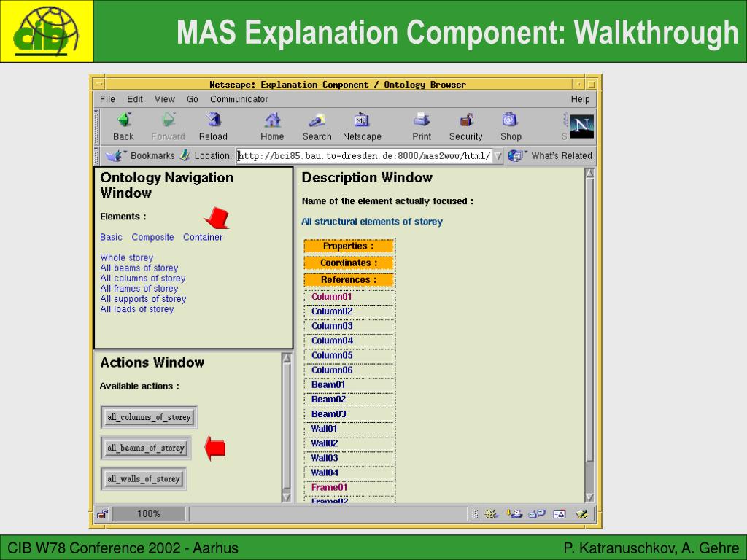This screenshot has width=747, height=560.
Task: Open the Beam03 reference
Action: 329,414
